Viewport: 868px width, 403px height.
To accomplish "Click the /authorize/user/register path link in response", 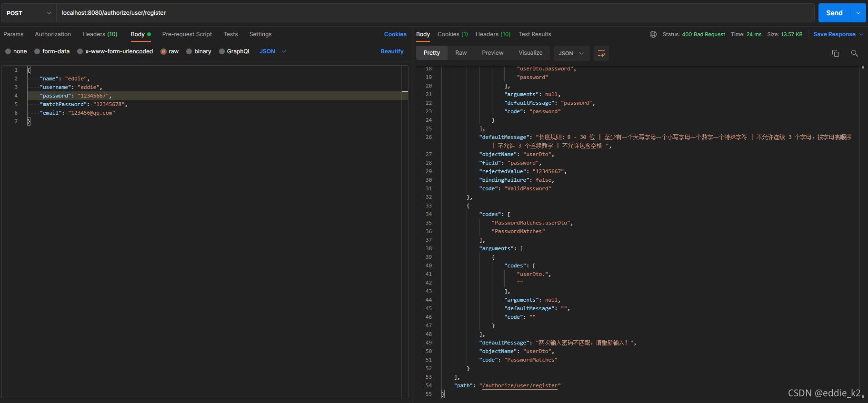I will pos(520,385).
